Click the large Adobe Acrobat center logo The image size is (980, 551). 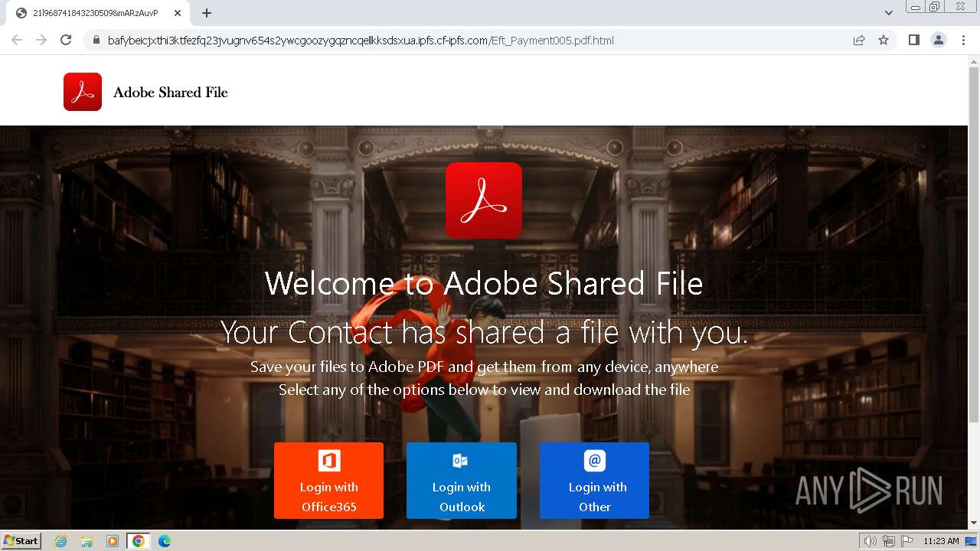(x=484, y=201)
